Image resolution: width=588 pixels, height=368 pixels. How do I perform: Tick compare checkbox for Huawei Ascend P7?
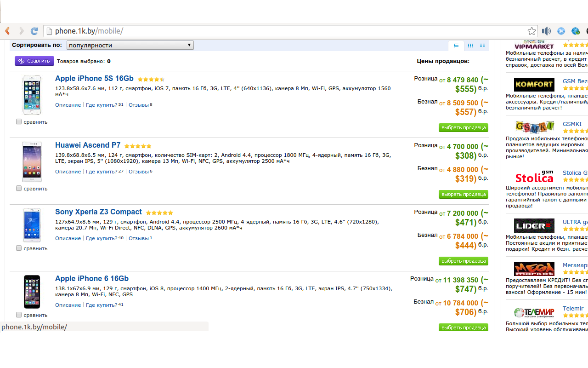[x=19, y=189]
